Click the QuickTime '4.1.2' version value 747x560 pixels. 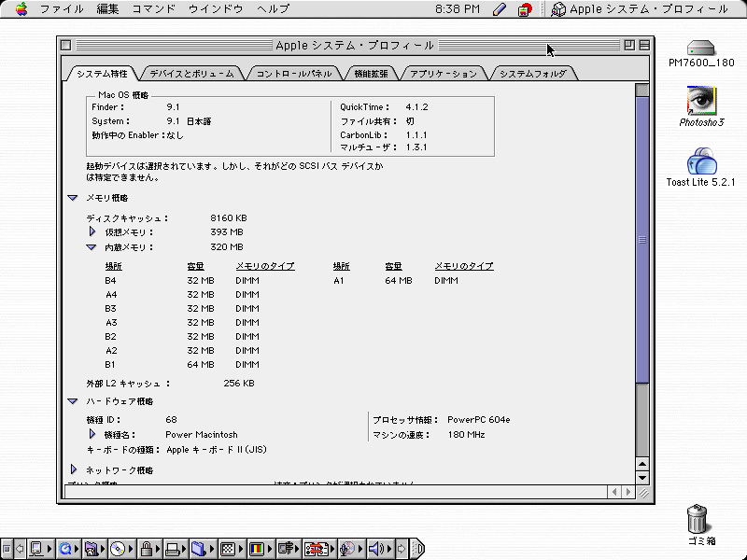416,107
